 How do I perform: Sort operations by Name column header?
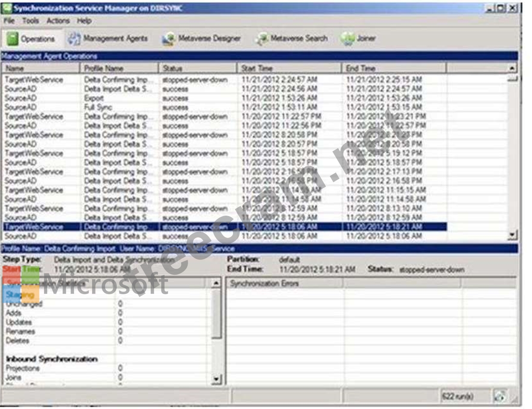click(x=40, y=68)
